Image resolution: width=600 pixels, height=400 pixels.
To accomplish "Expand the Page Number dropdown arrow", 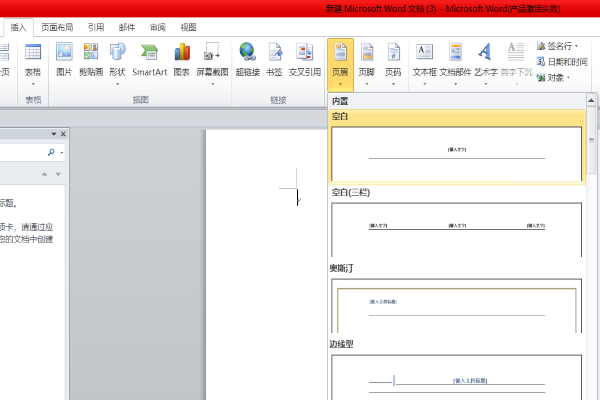I will (x=393, y=84).
